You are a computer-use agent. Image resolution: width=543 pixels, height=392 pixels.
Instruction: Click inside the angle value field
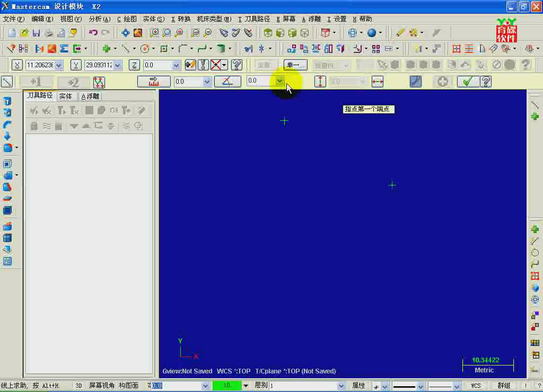point(261,81)
